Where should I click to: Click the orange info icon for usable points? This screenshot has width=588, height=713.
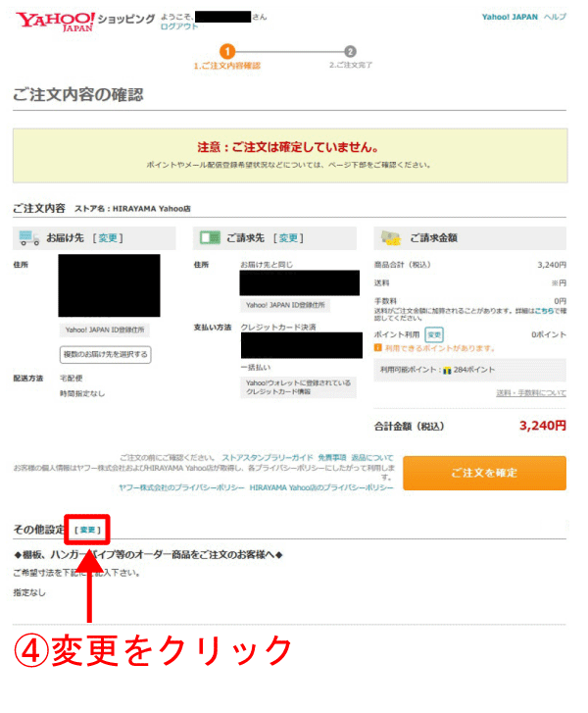coord(377,348)
